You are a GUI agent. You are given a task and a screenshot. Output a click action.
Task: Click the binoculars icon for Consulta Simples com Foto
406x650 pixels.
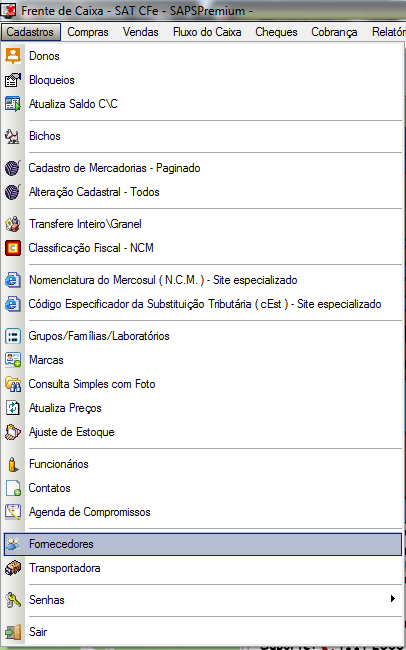pyautogui.click(x=13, y=384)
